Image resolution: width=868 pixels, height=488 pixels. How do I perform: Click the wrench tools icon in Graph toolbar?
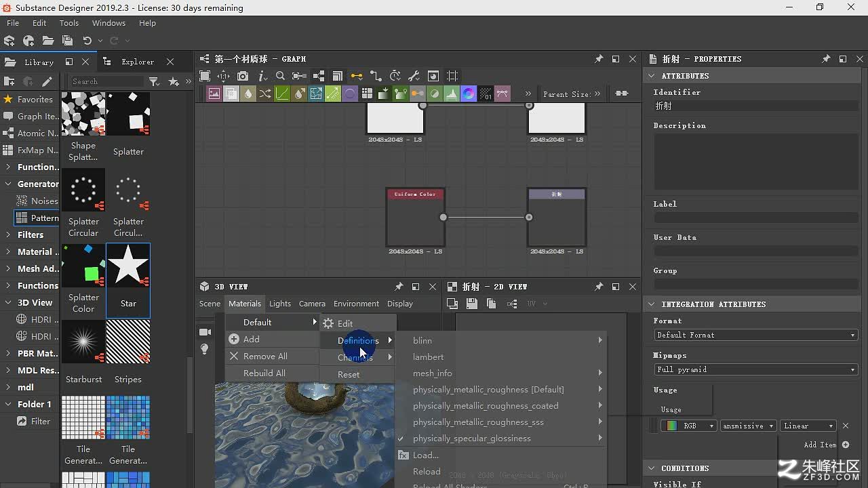tap(414, 76)
